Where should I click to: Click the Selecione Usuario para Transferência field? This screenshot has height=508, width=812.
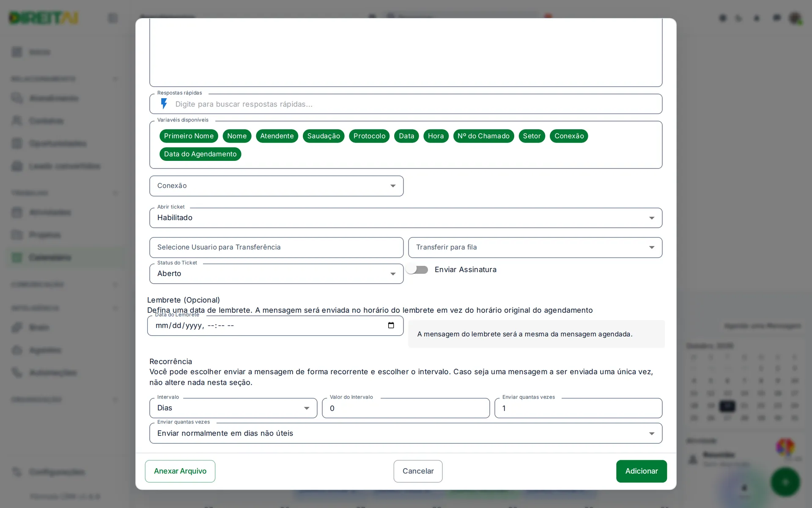276,247
